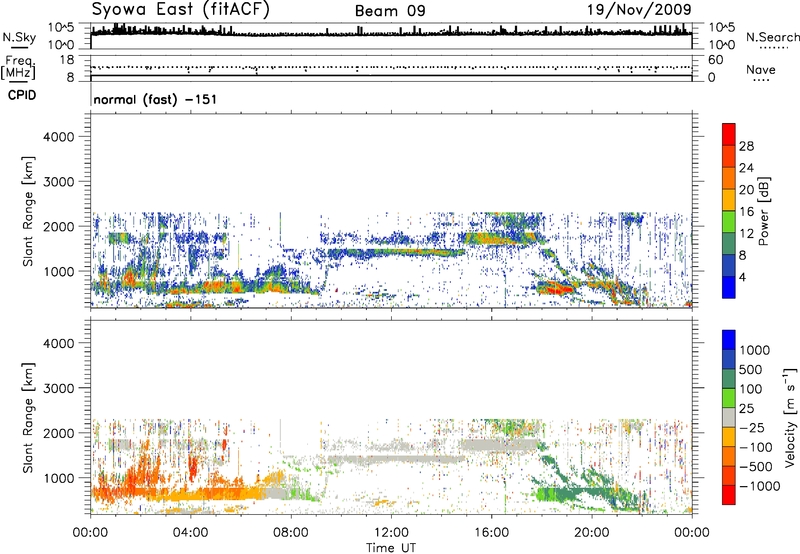Click the 'Freq. [MHz]' axis label

click(18, 67)
